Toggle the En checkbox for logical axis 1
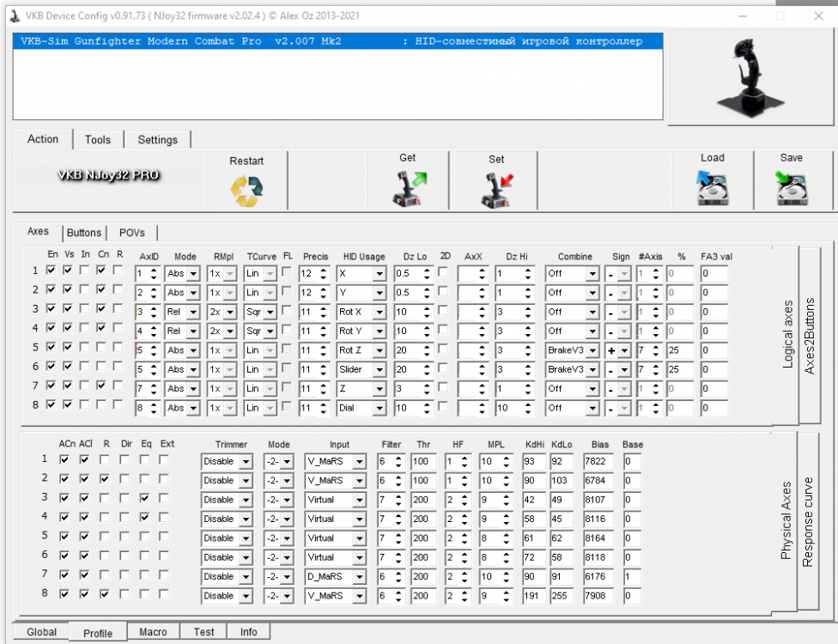 (51, 270)
